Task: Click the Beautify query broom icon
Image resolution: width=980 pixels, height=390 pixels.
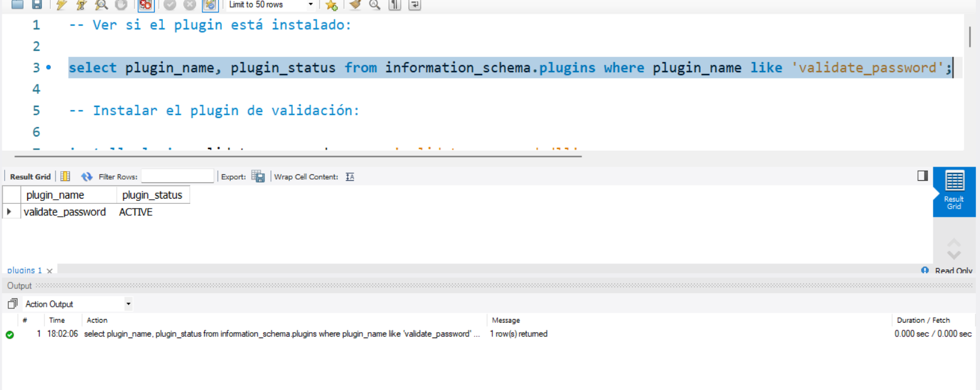Action: tap(355, 5)
